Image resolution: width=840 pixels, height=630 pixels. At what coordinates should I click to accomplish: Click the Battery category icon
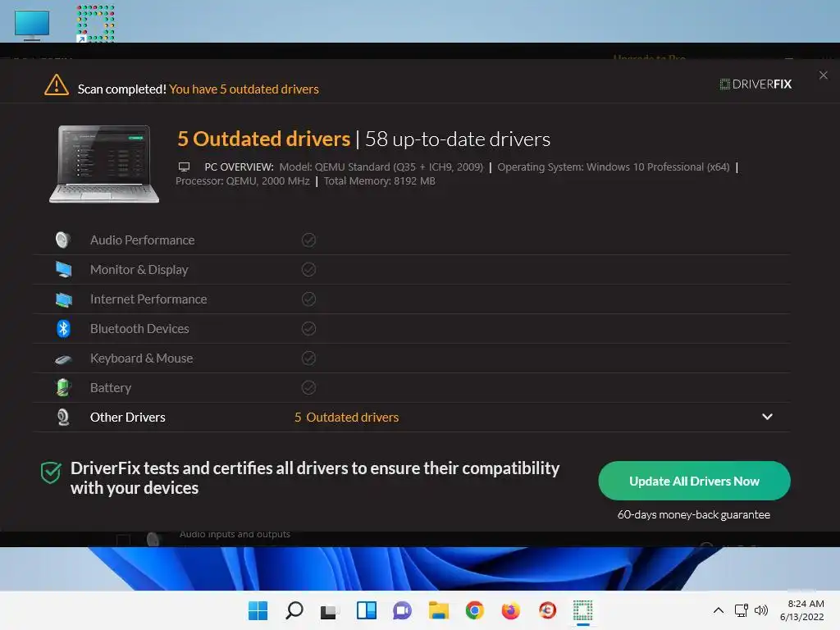click(63, 387)
